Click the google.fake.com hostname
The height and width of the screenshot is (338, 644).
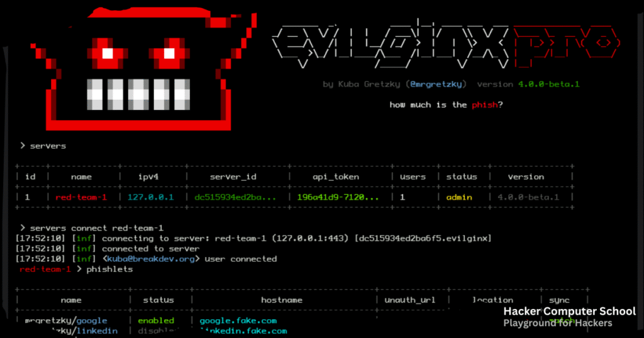click(237, 320)
